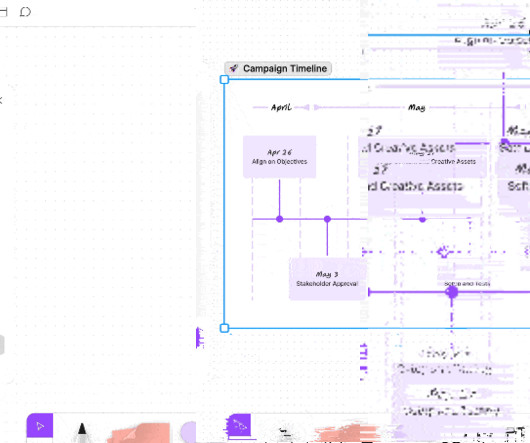Click the May 3 timeline dot
Image resolution: width=530 pixels, height=443 pixels.
click(x=327, y=219)
